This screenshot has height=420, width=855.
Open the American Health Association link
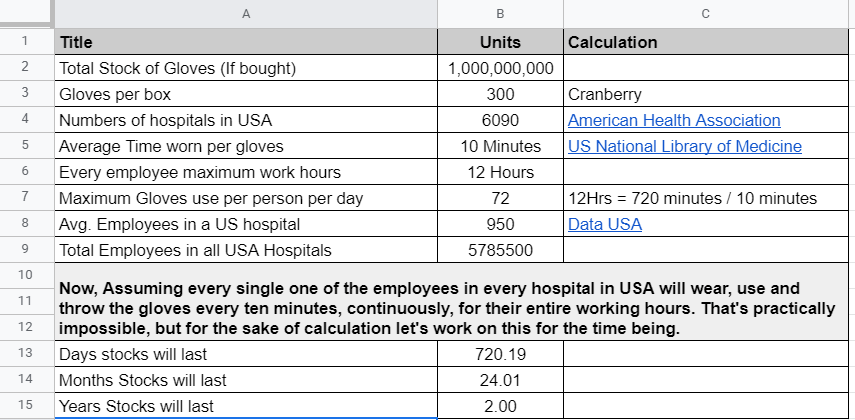(x=673, y=120)
